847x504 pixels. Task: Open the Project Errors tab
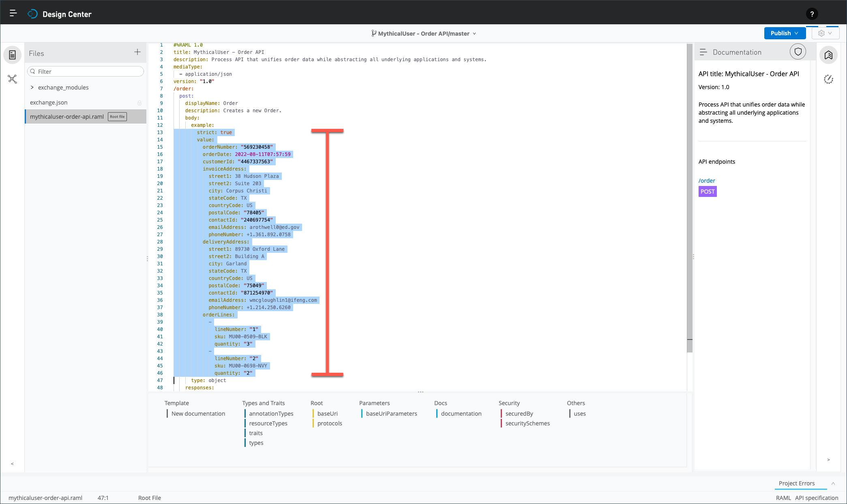click(x=796, y=483)
